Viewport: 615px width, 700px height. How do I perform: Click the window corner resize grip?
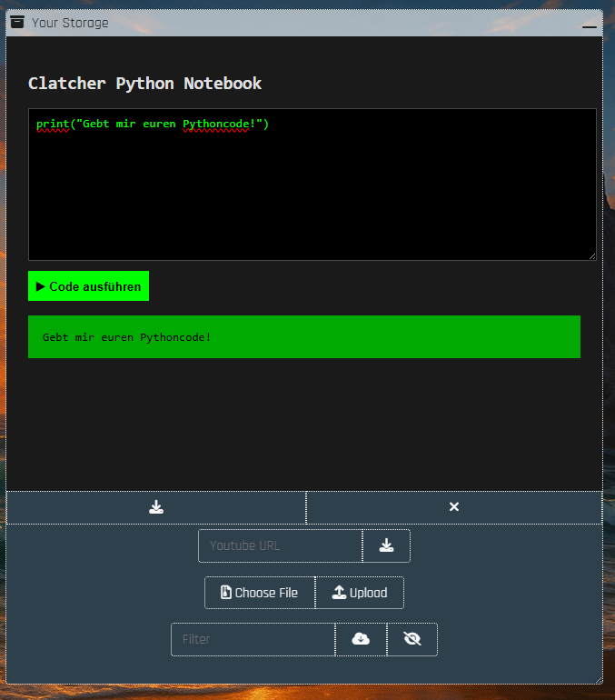[599, 680]
